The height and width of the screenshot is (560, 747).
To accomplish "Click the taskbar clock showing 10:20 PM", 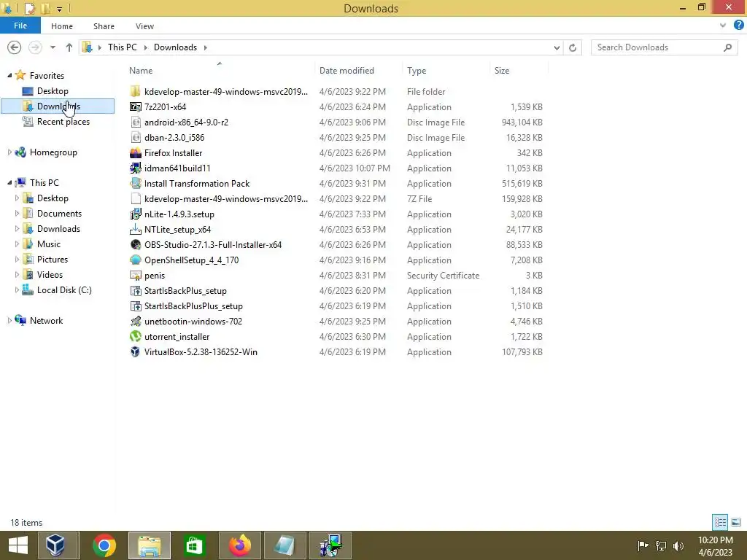I will pos(715,545).
